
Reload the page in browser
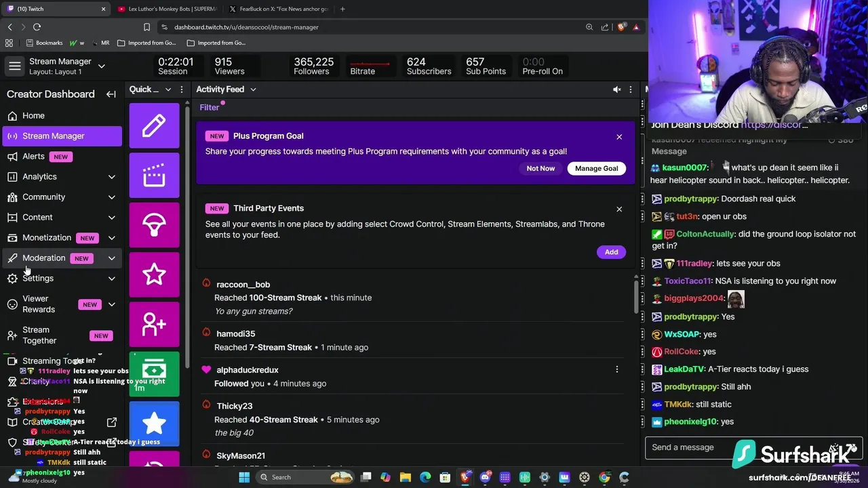[x=37, y=27]
